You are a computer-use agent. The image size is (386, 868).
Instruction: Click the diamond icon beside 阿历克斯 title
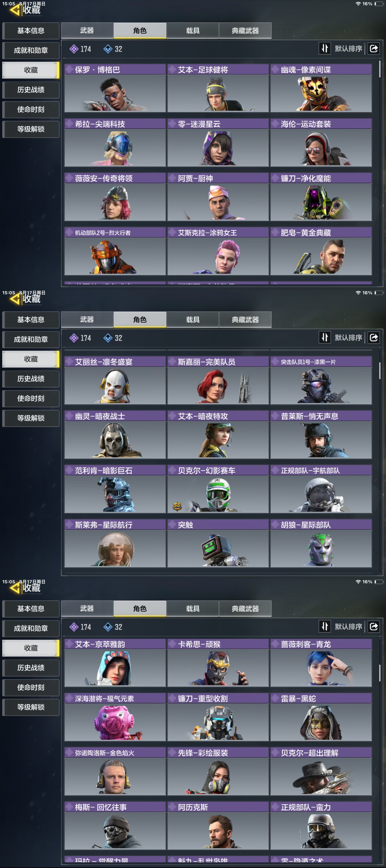pos(173,807)
